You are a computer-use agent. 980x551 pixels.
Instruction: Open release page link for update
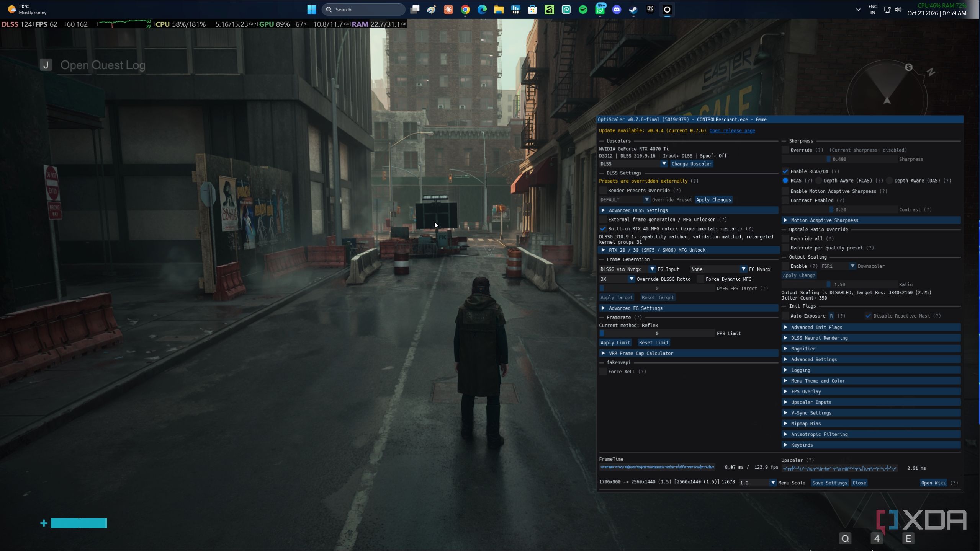pos(732,131)
